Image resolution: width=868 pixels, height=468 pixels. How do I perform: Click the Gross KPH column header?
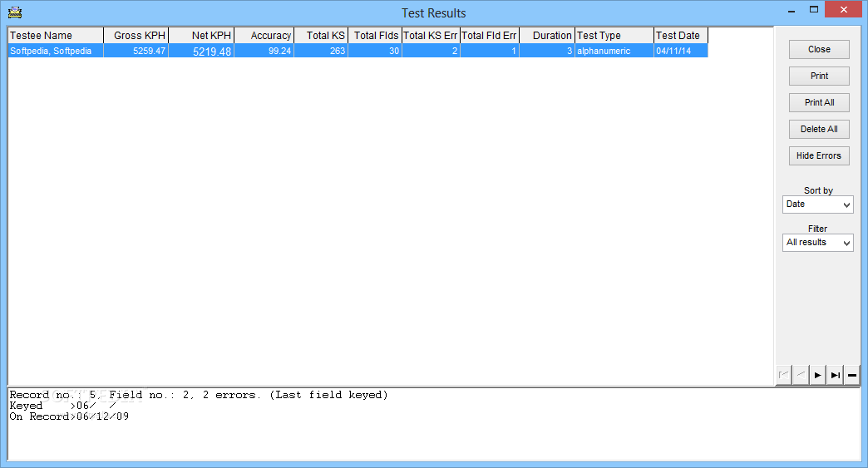pyautogui.click(x=136, y=36)
